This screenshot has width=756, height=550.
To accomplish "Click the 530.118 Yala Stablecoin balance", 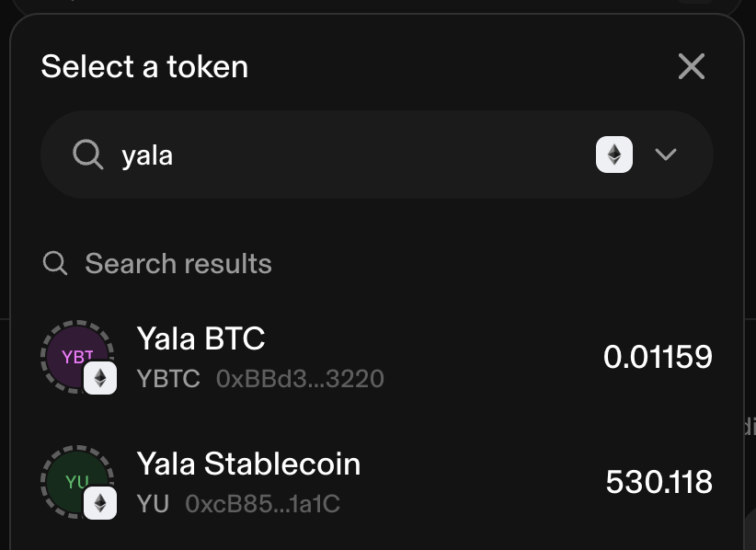I will pyautogui.click(x=659, y=482).
